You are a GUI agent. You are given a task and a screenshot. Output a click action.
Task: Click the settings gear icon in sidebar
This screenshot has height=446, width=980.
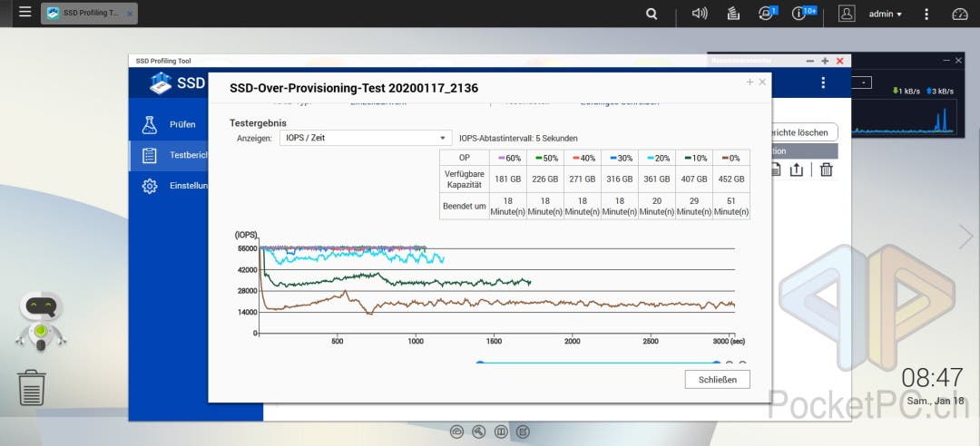click(150, 186)
